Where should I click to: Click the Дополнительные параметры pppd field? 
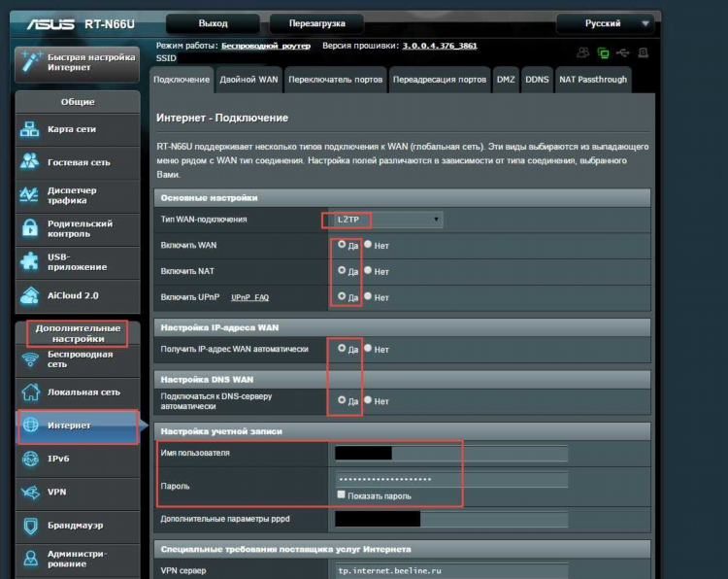(x=451, y=519)
